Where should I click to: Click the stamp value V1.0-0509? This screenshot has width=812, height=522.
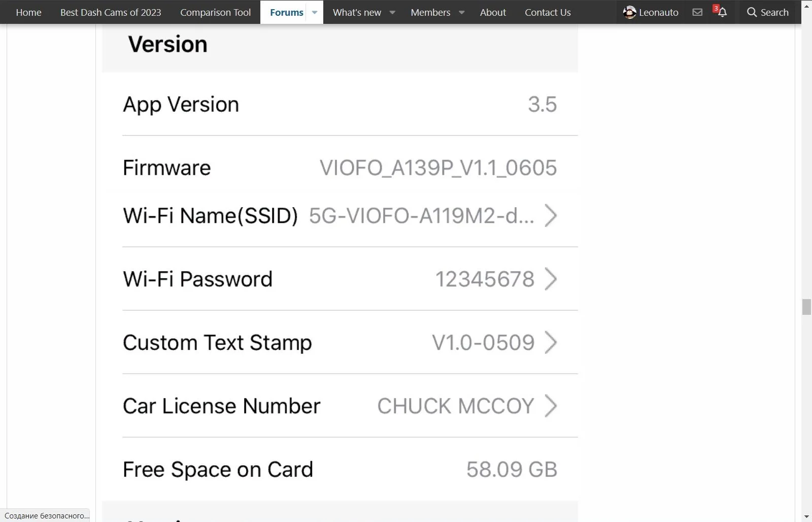[x=483, y=342]
